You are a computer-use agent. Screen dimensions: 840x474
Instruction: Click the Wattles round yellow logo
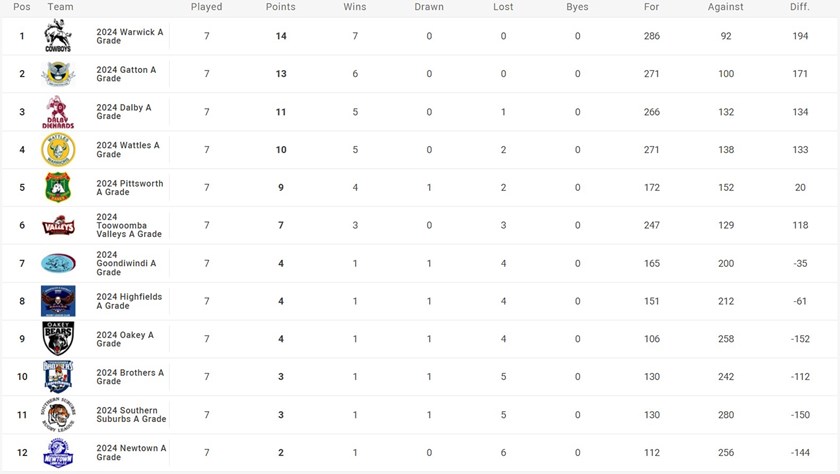pos(57,150)
